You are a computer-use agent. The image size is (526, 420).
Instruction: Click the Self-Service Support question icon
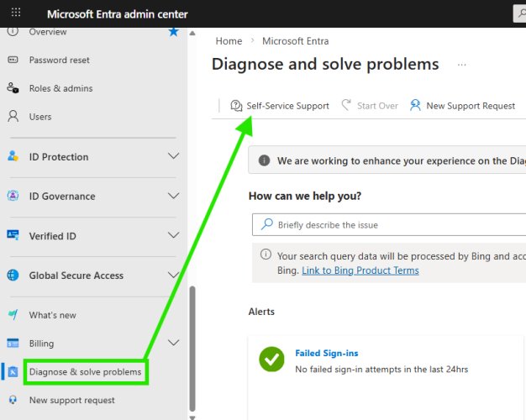236,106
